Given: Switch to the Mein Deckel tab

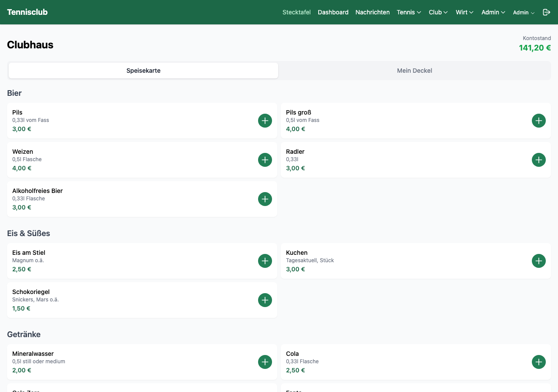Looking at the screenshot, I should point(414,71).
